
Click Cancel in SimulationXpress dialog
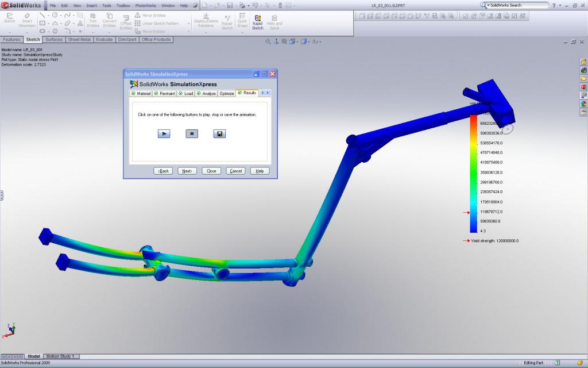[235, 171]
